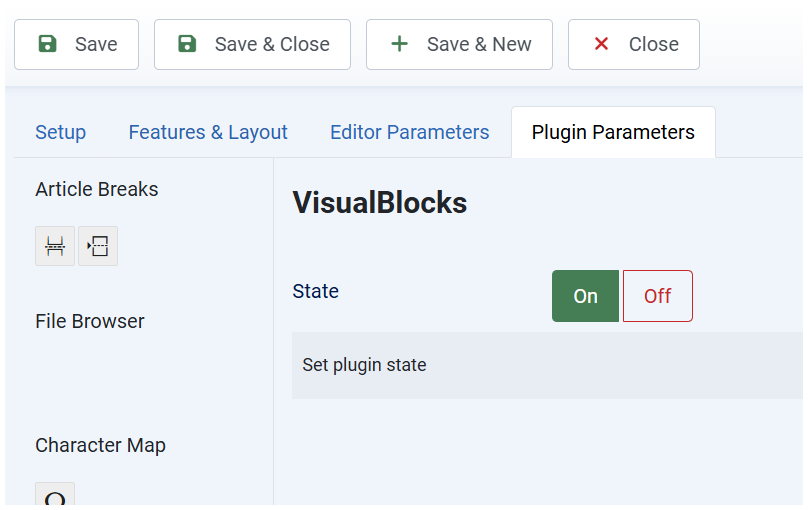The width and height of the screenshot is (808, 510).
Task: Switch to the Features & Layout tab
Action: coord(208,132)
